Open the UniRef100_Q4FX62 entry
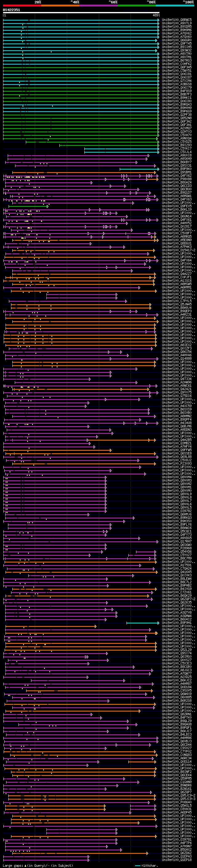 pyautogui.click(x=177, y=176)
